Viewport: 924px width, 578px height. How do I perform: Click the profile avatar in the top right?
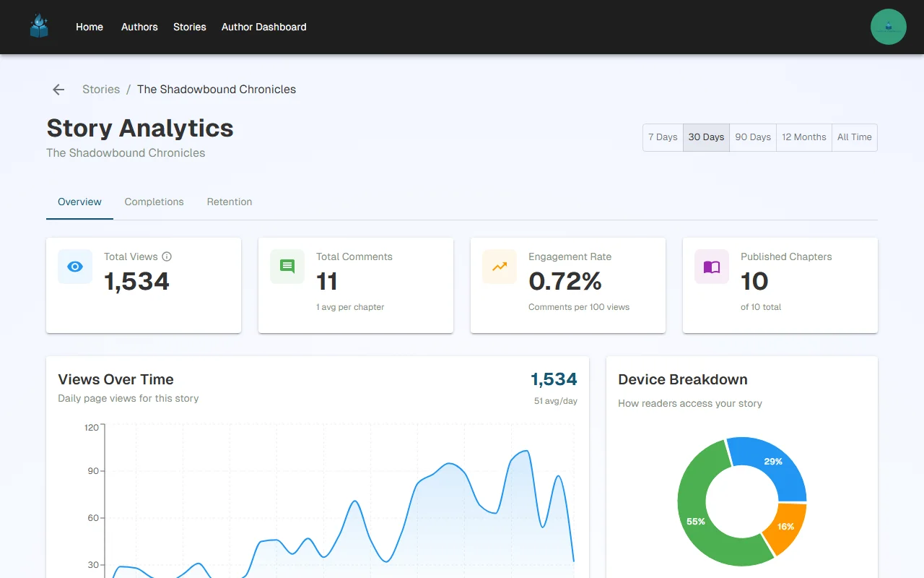click(x=889, y=27)
